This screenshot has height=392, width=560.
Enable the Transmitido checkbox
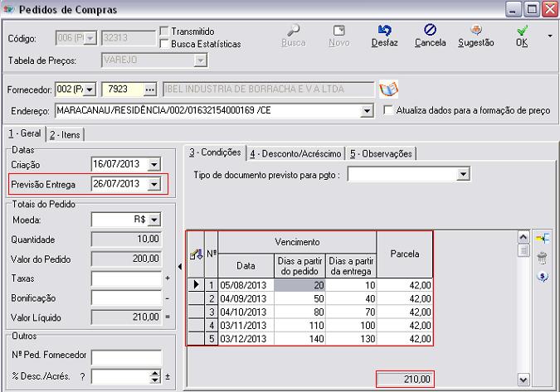[x=164, y=31]
